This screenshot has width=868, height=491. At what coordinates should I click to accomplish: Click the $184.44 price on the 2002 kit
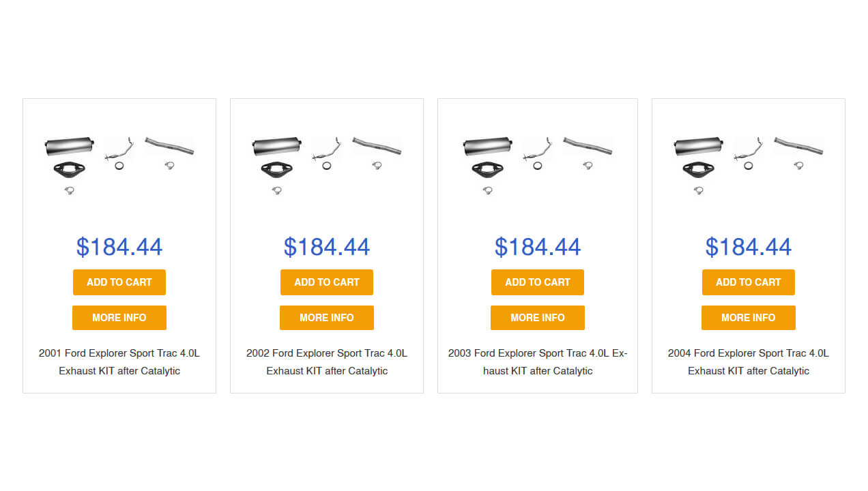pyautogui.click(x=326, y=246)
